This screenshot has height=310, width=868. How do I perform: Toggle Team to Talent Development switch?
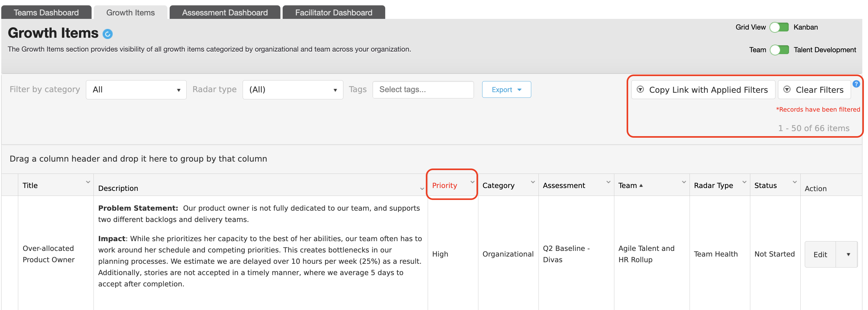779,50
